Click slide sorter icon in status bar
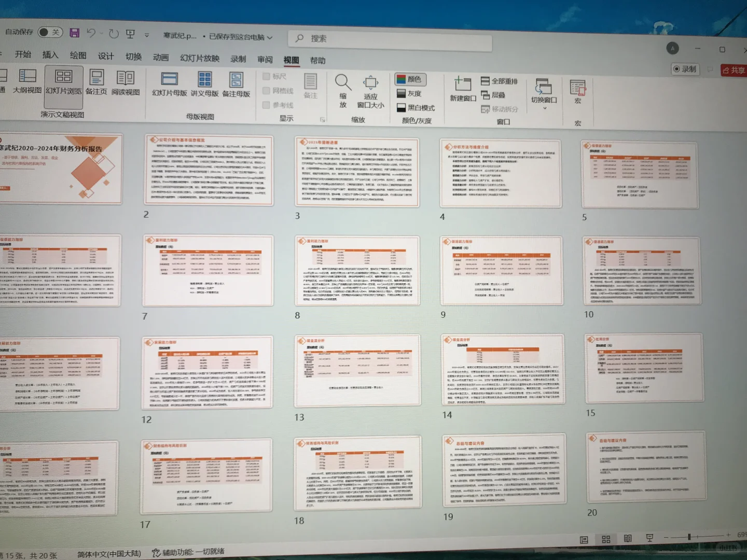Screen dimensions: 747x560 click(x=606, y=539)
